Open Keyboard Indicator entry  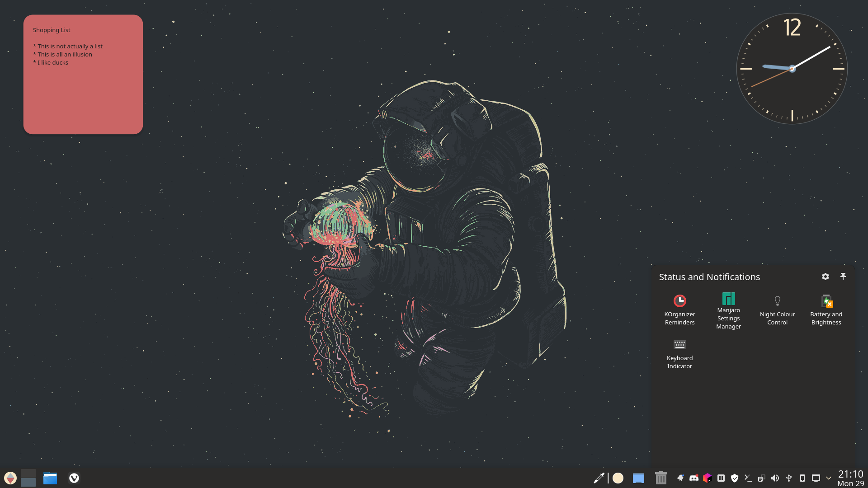tap(680, 354)
